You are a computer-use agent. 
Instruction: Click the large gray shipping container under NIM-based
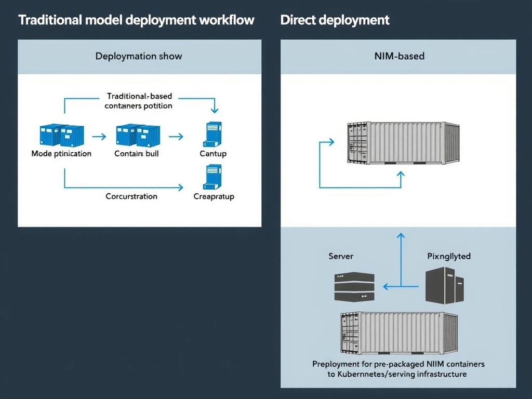(x=403, y=143)
